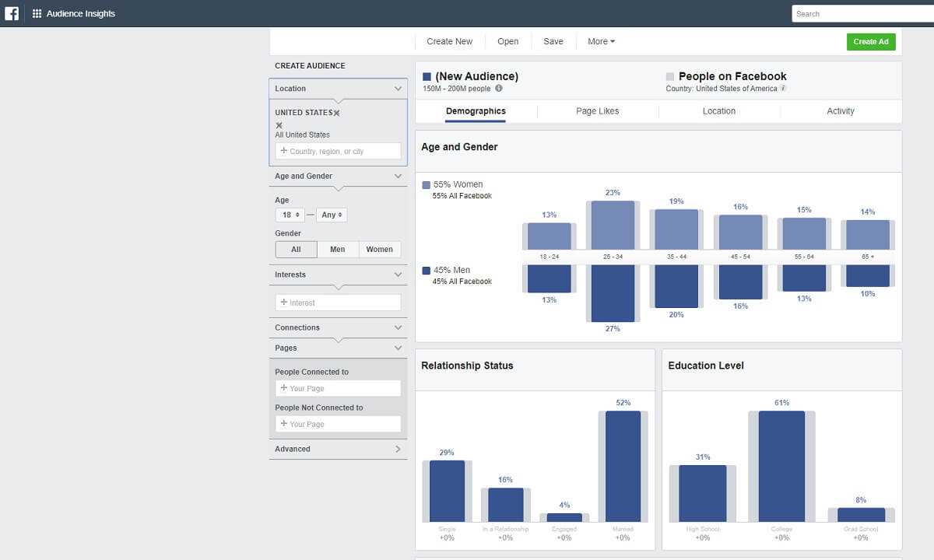Click People Not Connected to Your Page field
This screenshot has width=934, height=560.
coord(339,424)
